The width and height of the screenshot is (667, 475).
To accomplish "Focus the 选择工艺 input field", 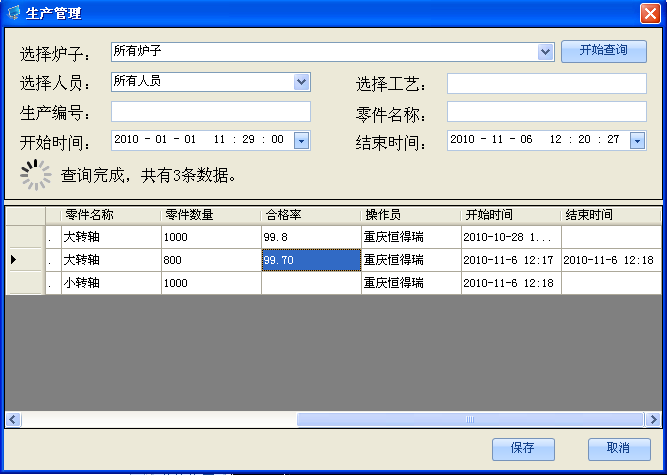I will (x=547, y=83).
